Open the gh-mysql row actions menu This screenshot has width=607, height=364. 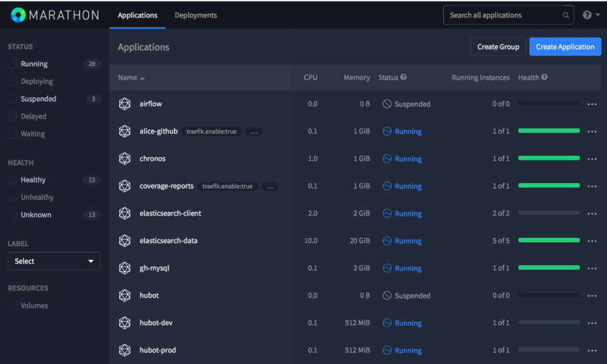pyautogui.click(x=592, y=269)
